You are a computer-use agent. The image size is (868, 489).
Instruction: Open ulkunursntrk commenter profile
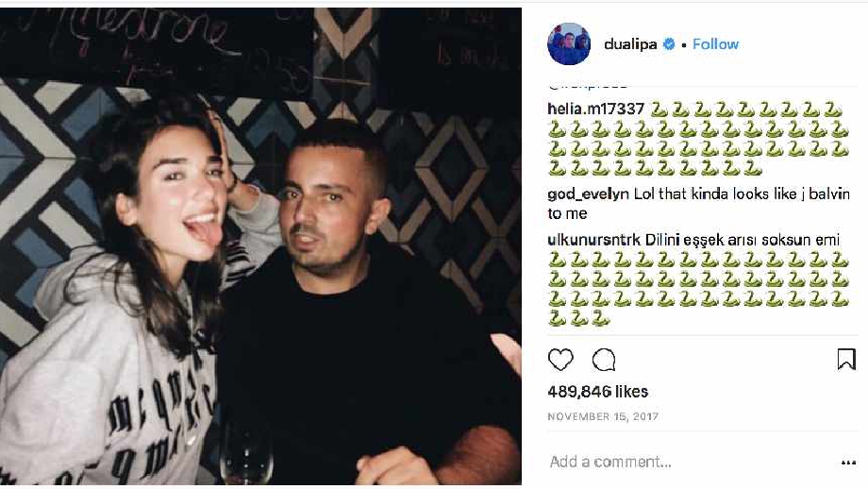tap(594, 240)
